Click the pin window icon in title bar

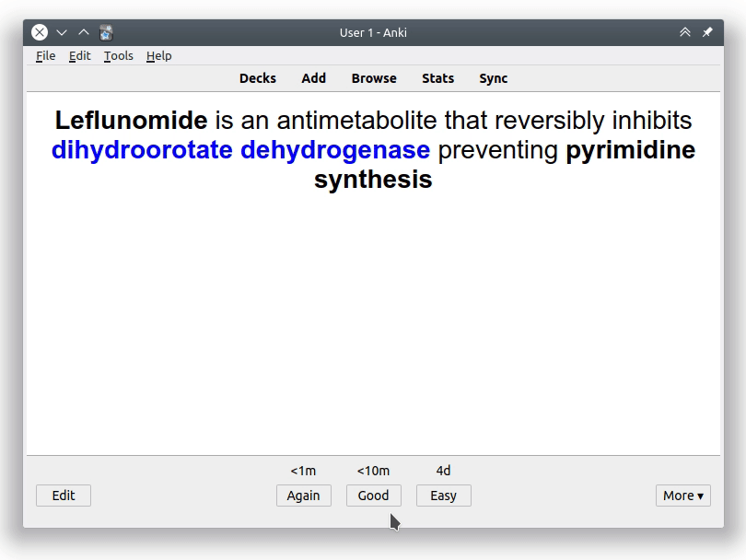click(707, 32)
